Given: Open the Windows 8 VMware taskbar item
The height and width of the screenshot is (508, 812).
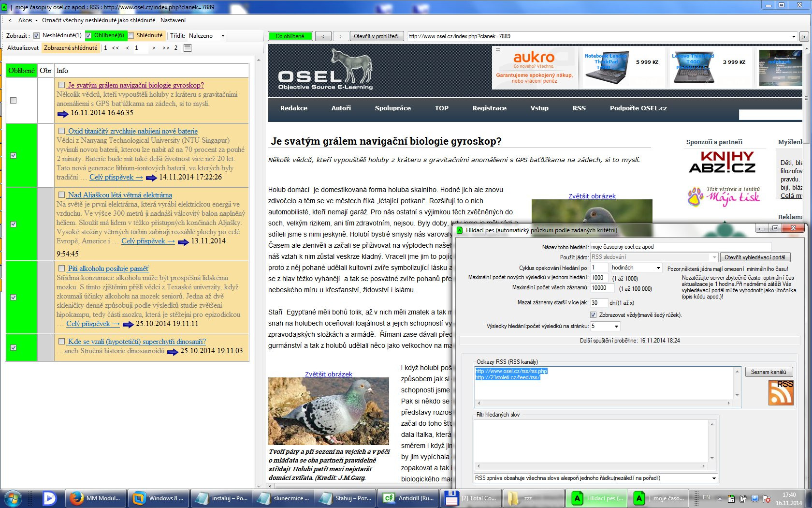Looking at the screenshot, I should tap(159, 498).
